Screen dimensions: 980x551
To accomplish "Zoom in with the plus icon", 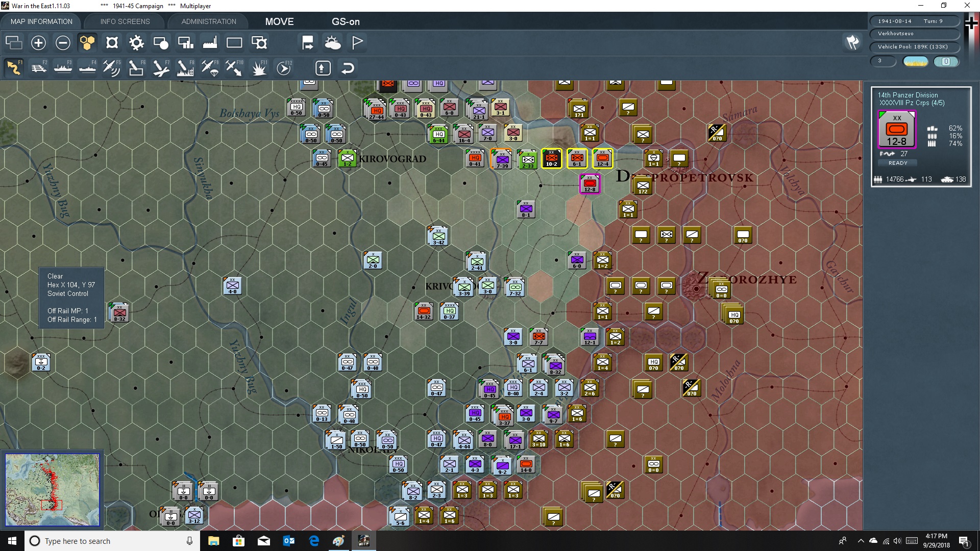I will tap(38, 43).
